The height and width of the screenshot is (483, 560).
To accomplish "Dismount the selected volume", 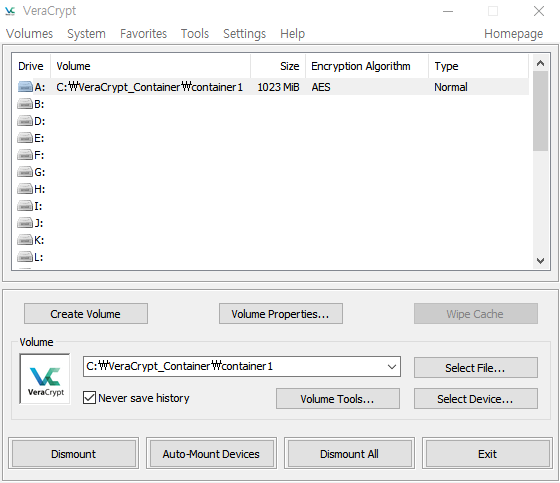I will [x=74, y=453].
